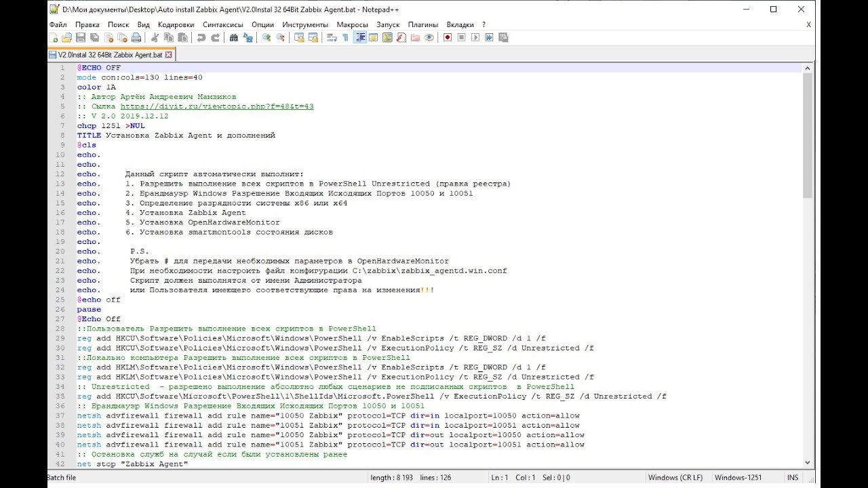This screenshot has width=868, height=488.
Task: Click the 'TITLE Установка Zabbix Agent' line
Action: (x=176, y=136)
